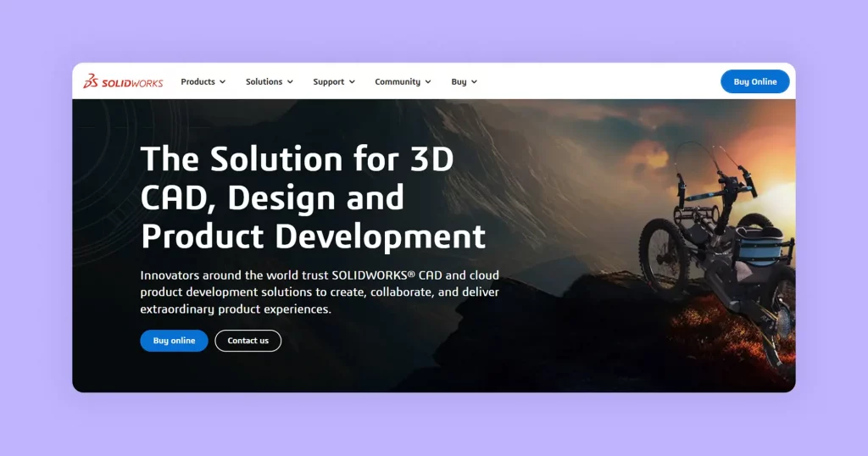Open the Support menu
The image size is (868, 456).
coord(334,81)
